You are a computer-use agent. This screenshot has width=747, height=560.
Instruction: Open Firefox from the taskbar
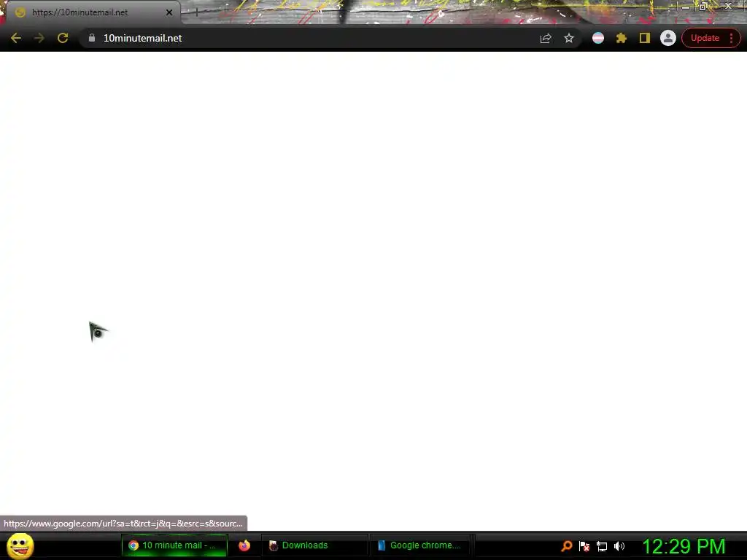pos(244,545)
